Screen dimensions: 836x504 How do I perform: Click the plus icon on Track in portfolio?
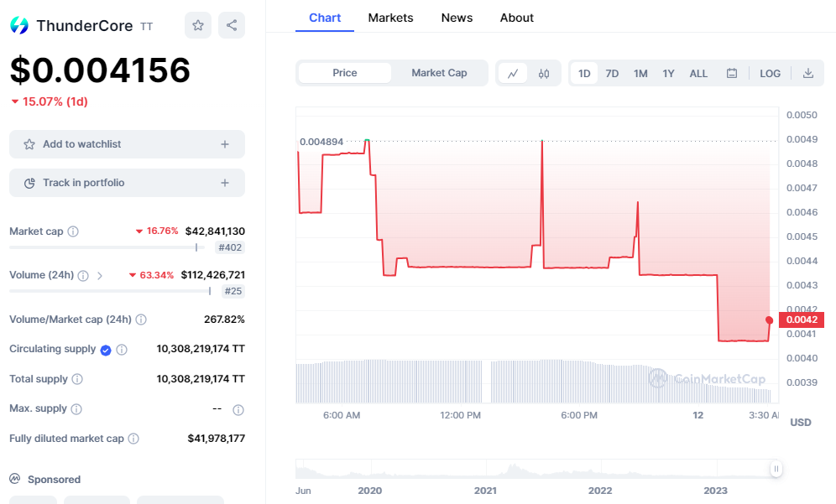click(x=225, y=183)
